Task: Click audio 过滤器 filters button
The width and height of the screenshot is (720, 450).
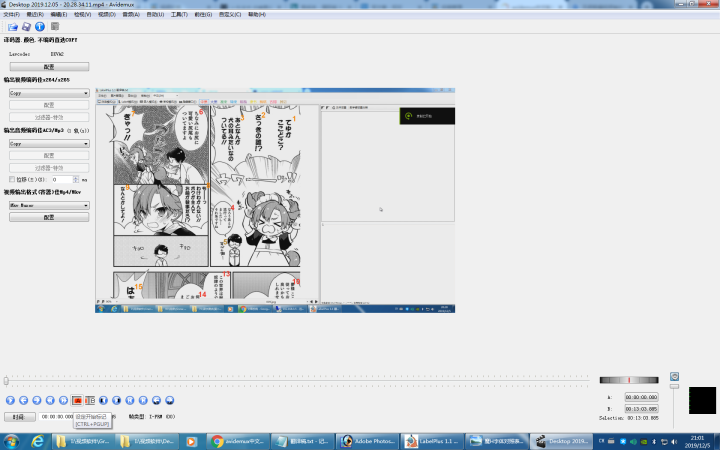Action: (49, 168)
